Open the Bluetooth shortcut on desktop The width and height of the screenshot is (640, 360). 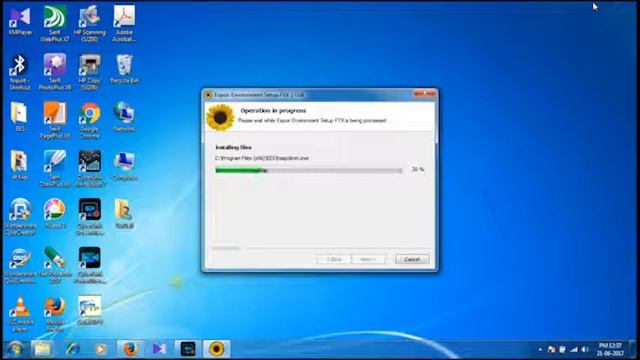coord(20,72)
